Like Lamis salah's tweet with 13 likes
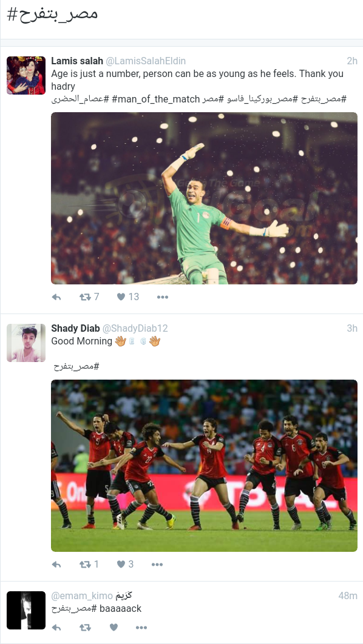The height and width of the screenshot is (644, 363). pos(121,297)
